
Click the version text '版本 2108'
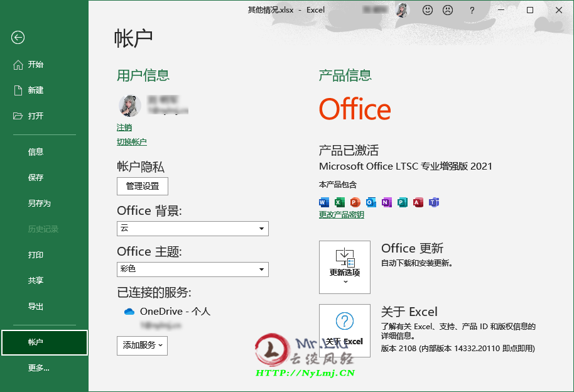[399, 349]
